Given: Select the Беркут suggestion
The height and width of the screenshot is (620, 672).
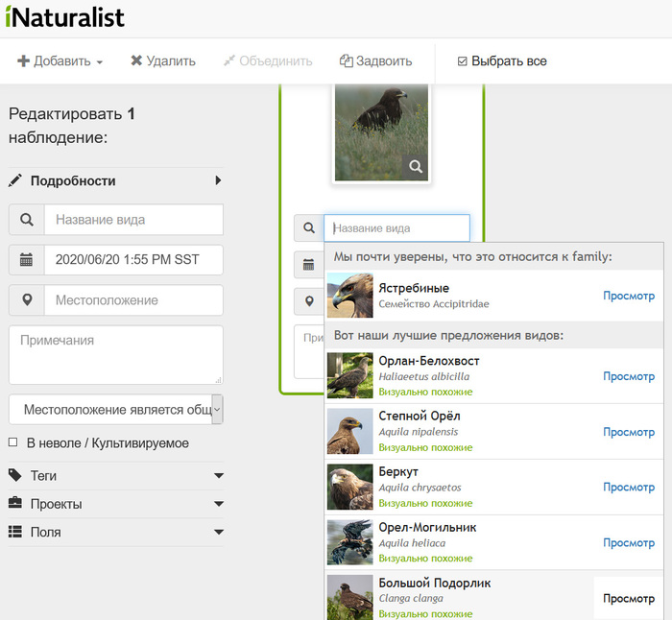Looking at the screenshot, I should coord(493,488).
